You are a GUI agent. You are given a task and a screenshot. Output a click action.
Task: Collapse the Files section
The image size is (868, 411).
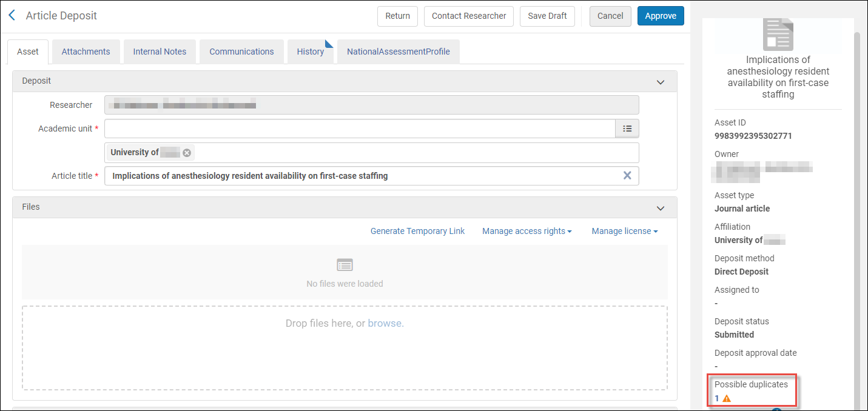coord(661,207)
